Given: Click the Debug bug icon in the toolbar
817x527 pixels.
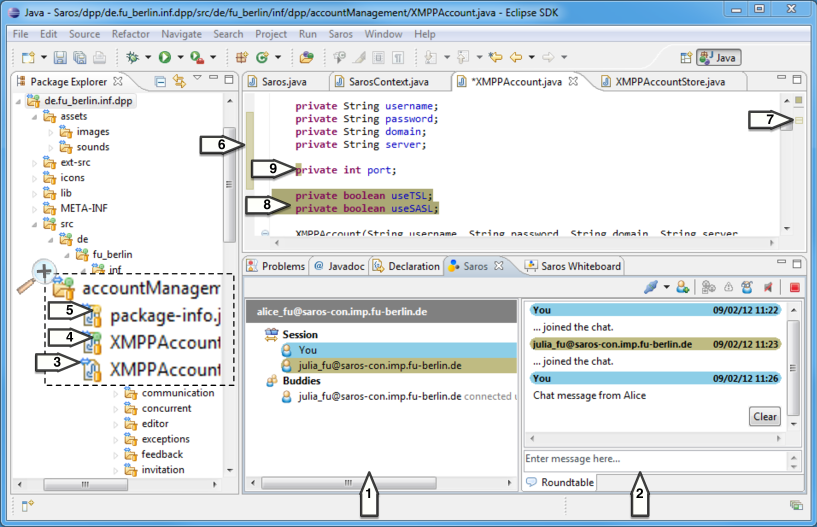Looking at the screenshot, I should [x=132, y=58].
